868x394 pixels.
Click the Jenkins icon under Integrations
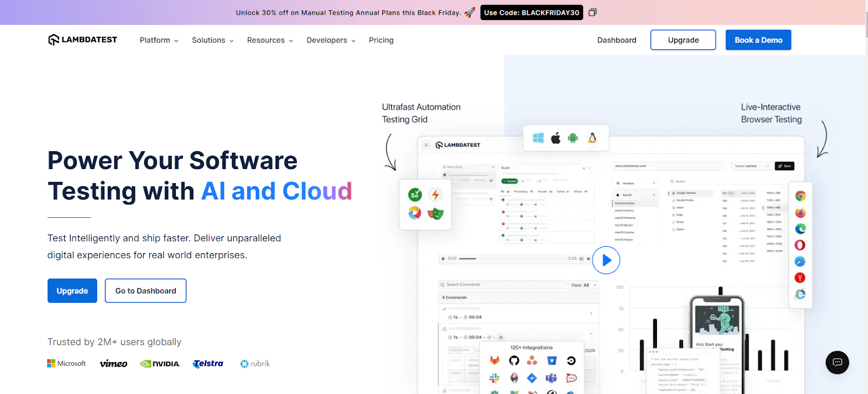[514, 378]
